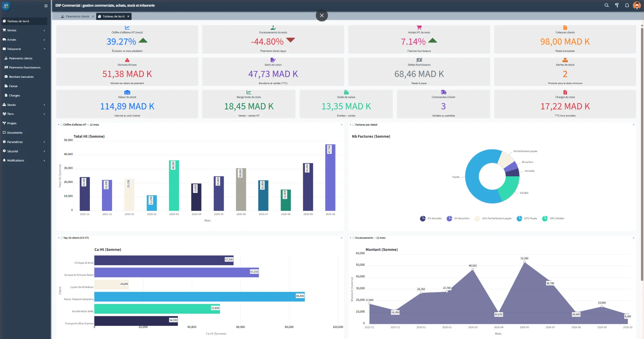
Task: Collapse the Trésorerie sidebar section
Action: 24,49
